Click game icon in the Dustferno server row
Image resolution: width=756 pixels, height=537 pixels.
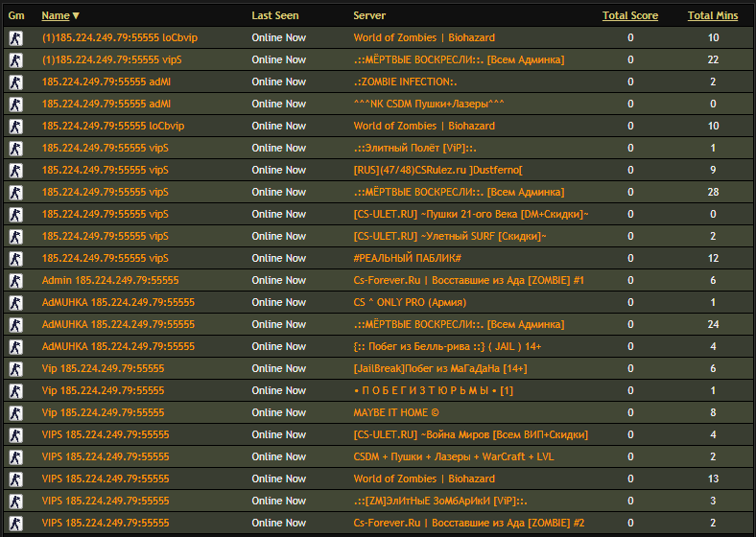click(16, 171)
